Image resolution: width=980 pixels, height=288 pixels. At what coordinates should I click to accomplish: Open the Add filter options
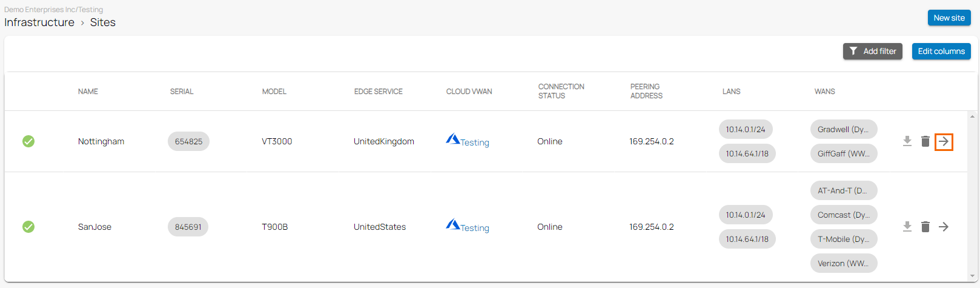(872, 52)
